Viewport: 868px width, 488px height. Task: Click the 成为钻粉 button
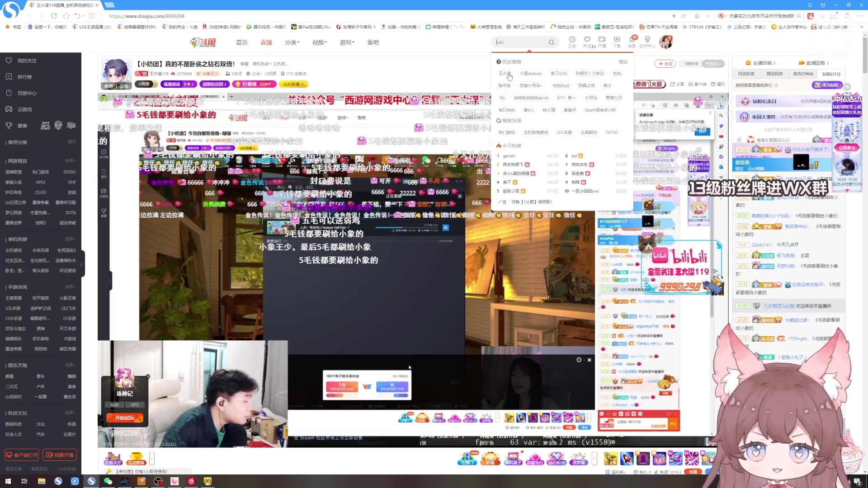pos(827,85)
